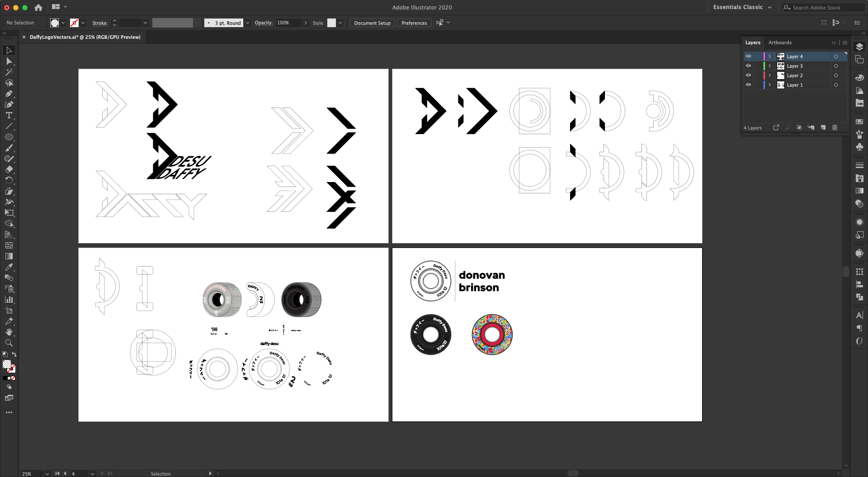Viewport: 868px width, 477px height.
Task: Click Document Setup button
Action: point(372,23)
